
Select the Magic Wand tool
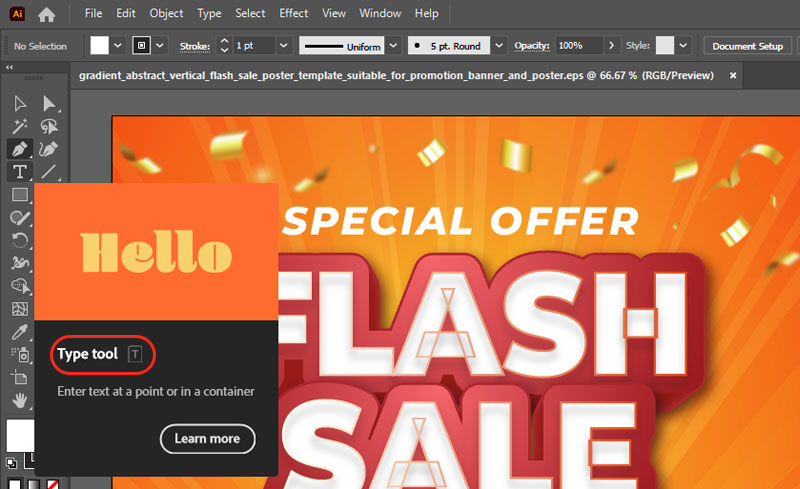tap(20, 126)
